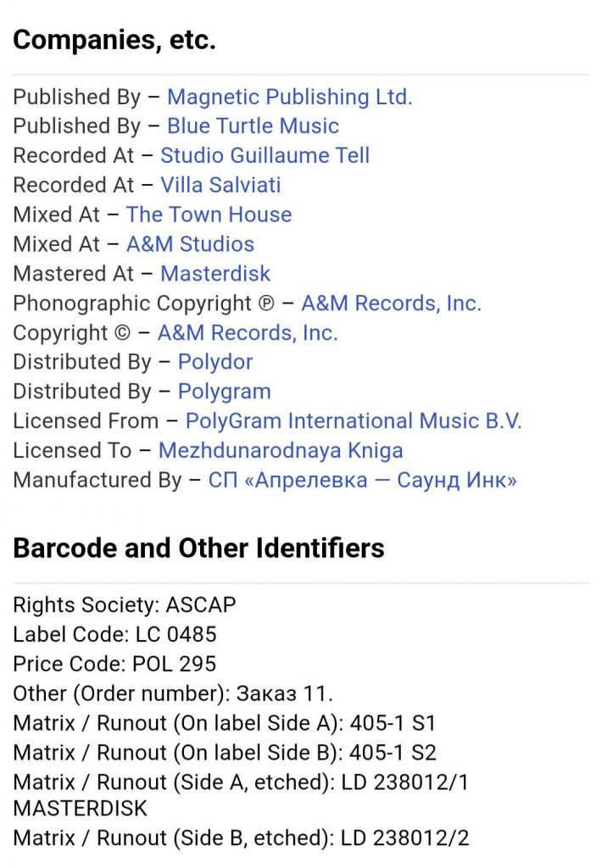This screenshot has height=868, width=602.
Task: Open the A&M Studios link
Action: 190,244
